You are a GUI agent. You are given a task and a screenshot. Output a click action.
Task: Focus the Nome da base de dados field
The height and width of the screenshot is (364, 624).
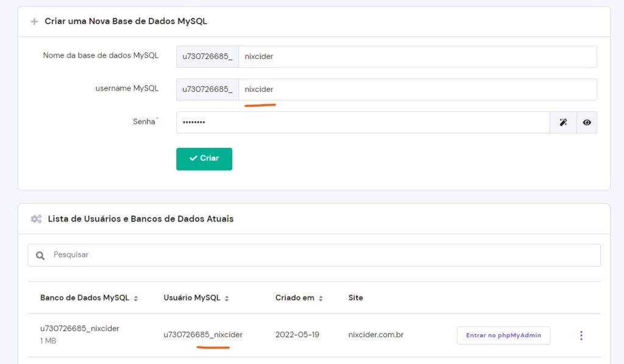pyautogui.click(x=417, y=57)
